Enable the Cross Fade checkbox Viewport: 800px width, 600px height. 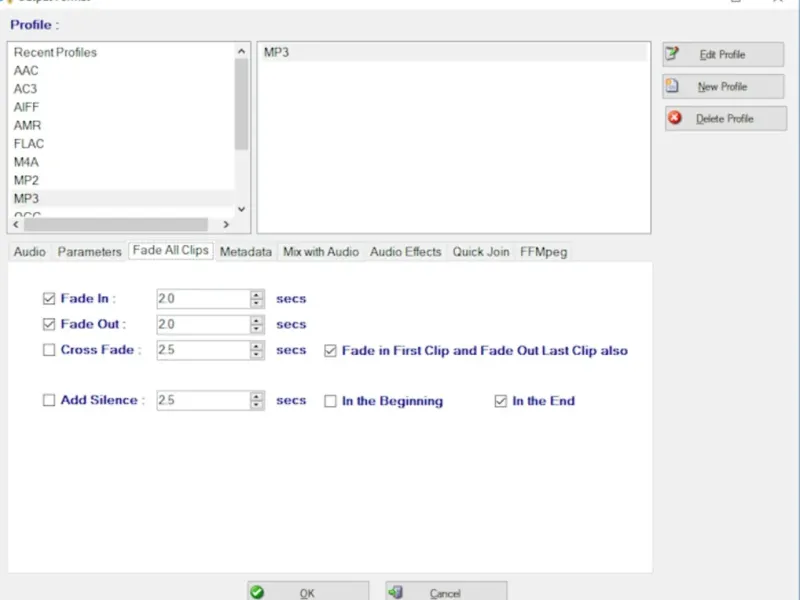pyautogui.click(x=49, y=350)
